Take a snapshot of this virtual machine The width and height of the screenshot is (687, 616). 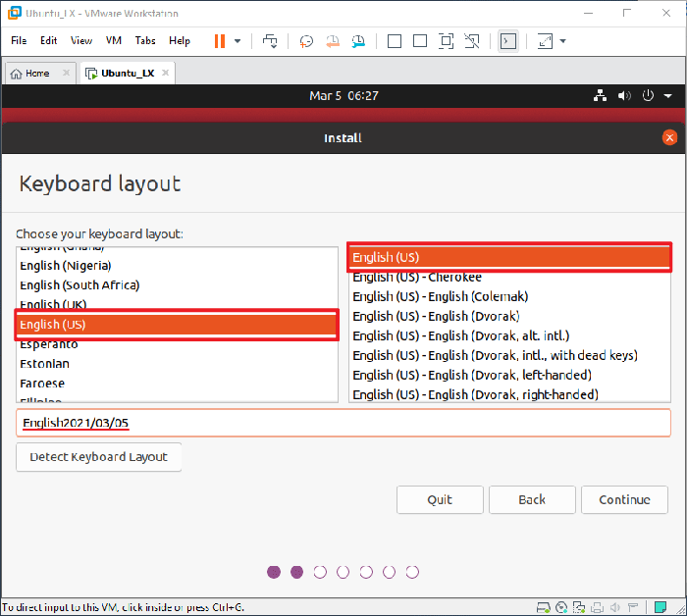point(306,41)
